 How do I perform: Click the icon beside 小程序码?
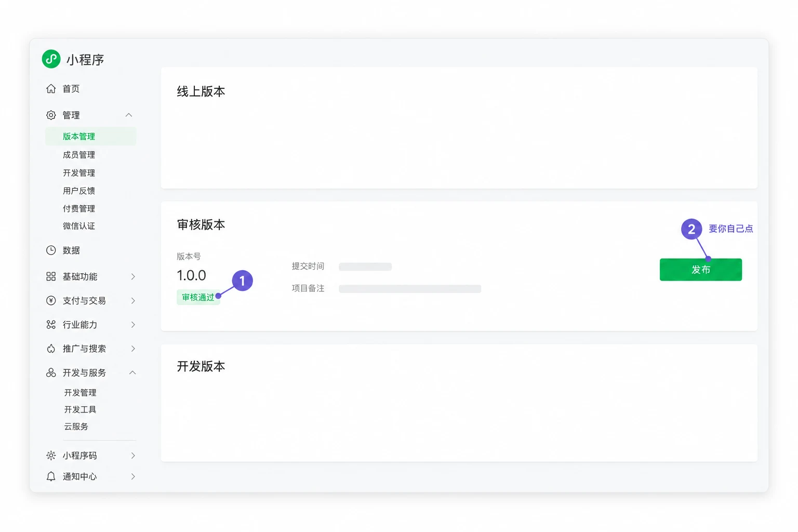click(x=51, y=456)
